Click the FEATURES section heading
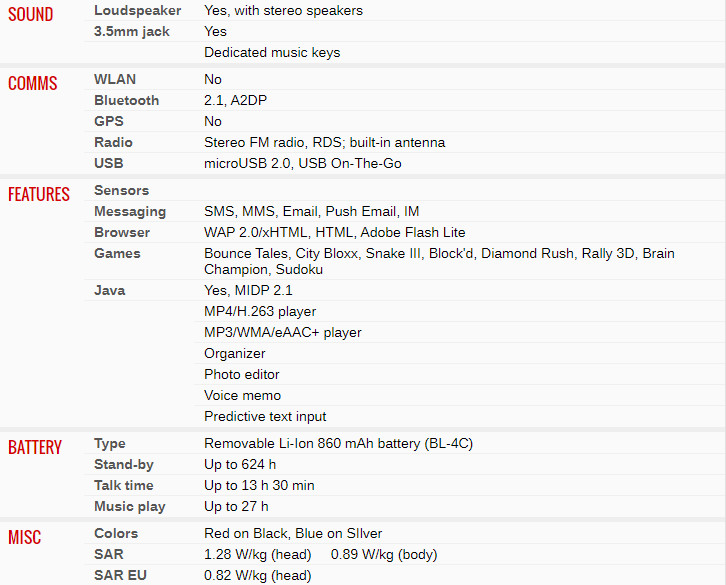The image size is (726, 585). 39,195
